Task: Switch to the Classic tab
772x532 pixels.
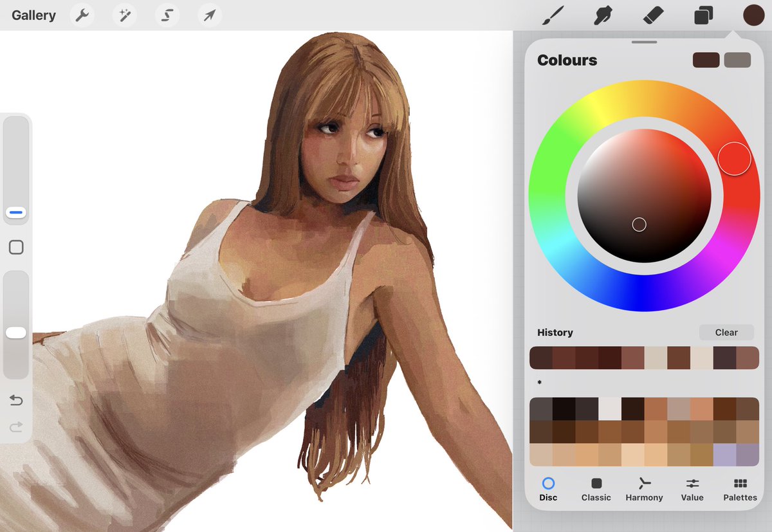Action: (x=596, y=489)
